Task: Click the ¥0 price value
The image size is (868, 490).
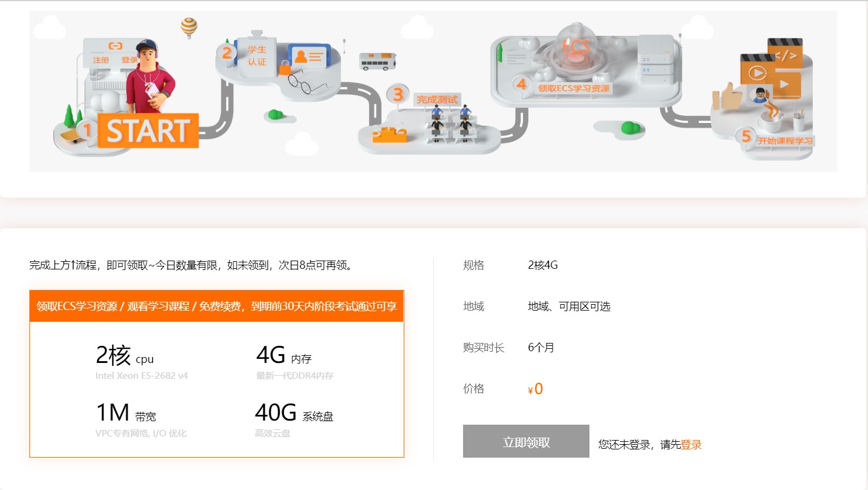Action: tap(535, 389)
